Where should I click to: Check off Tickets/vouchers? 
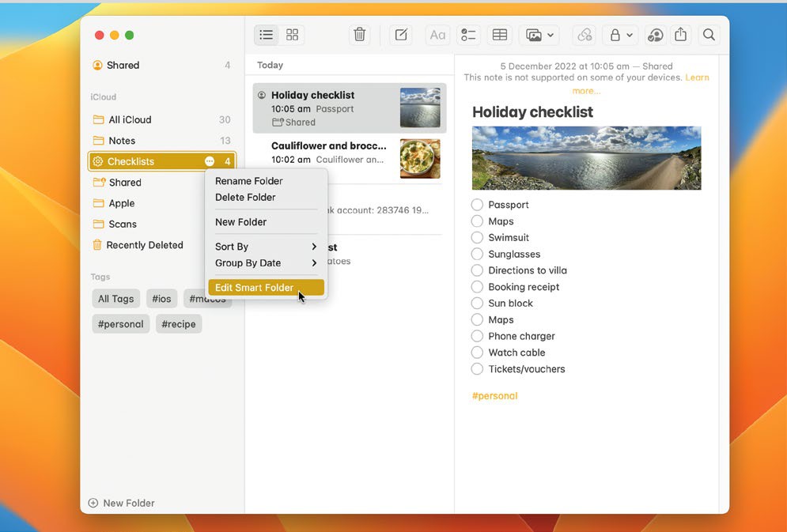coord(477,369)
